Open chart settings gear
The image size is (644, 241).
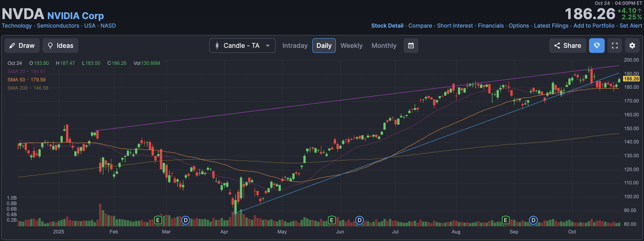pos(632,46)
